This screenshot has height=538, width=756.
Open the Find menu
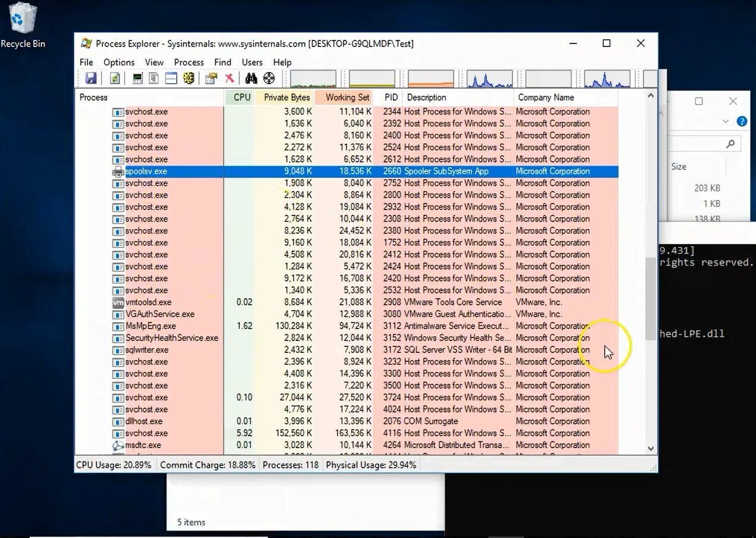click(223, 62)
